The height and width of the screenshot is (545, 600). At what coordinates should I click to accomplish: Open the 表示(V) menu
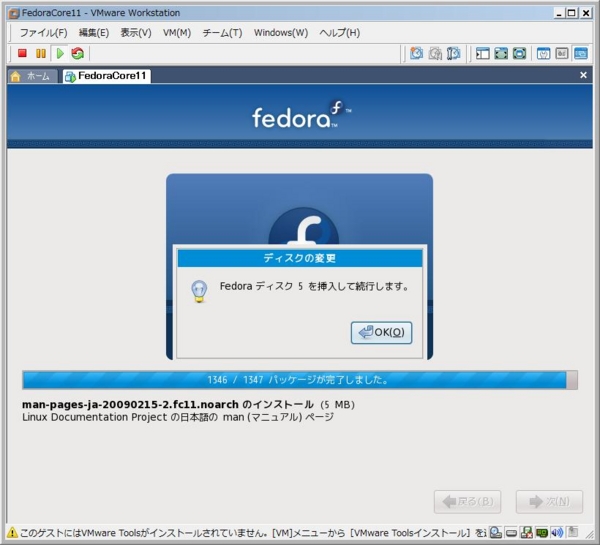pos(136,33)
